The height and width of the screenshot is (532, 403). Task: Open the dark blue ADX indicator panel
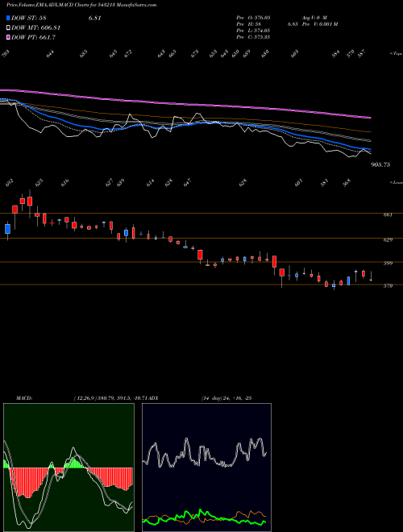click(x=206, y=468)
